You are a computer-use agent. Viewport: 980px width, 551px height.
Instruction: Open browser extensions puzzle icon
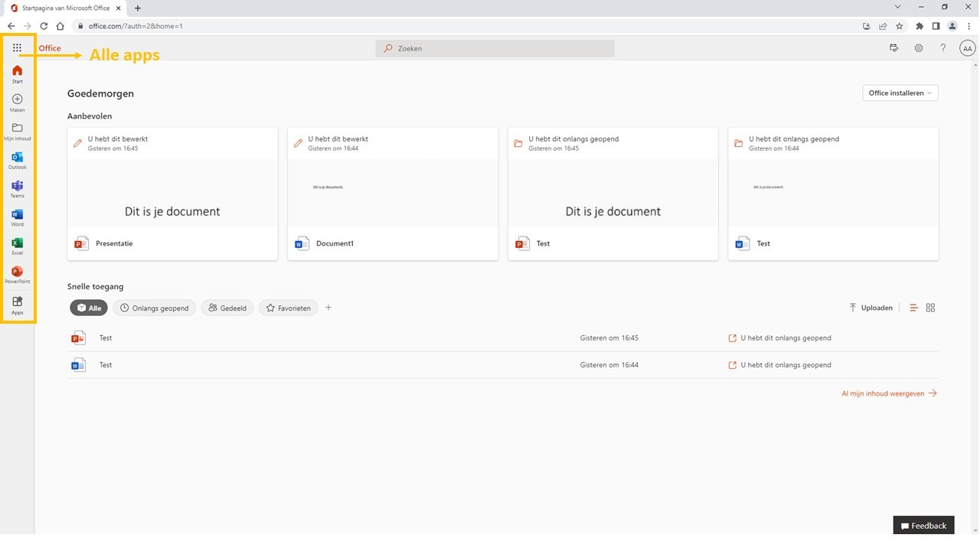point(920,26)
